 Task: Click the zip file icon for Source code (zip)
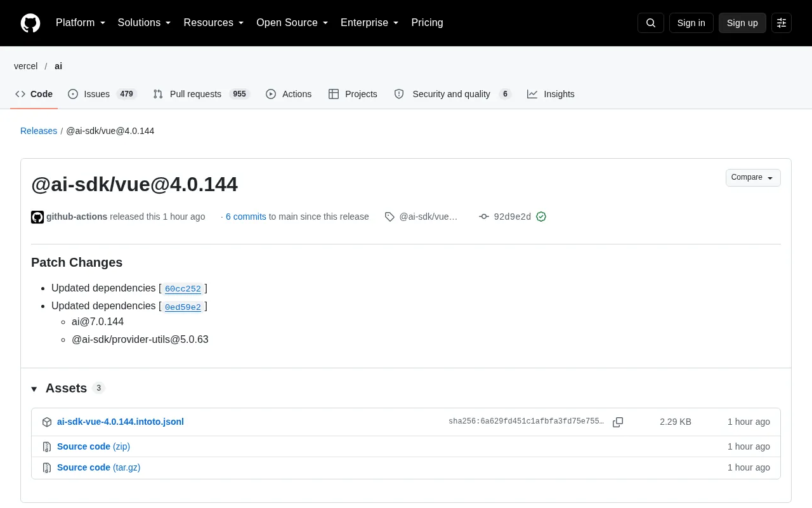point(47,447)
